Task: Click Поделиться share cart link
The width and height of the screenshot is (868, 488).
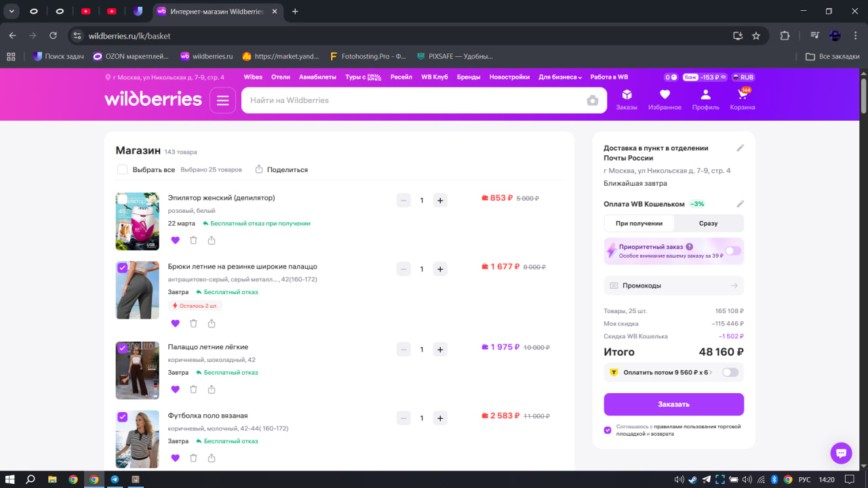Action: point(281,169)
